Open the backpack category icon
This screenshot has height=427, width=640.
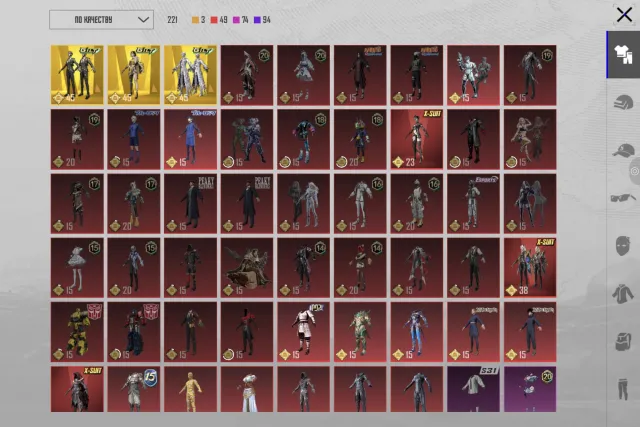[623, 341]
